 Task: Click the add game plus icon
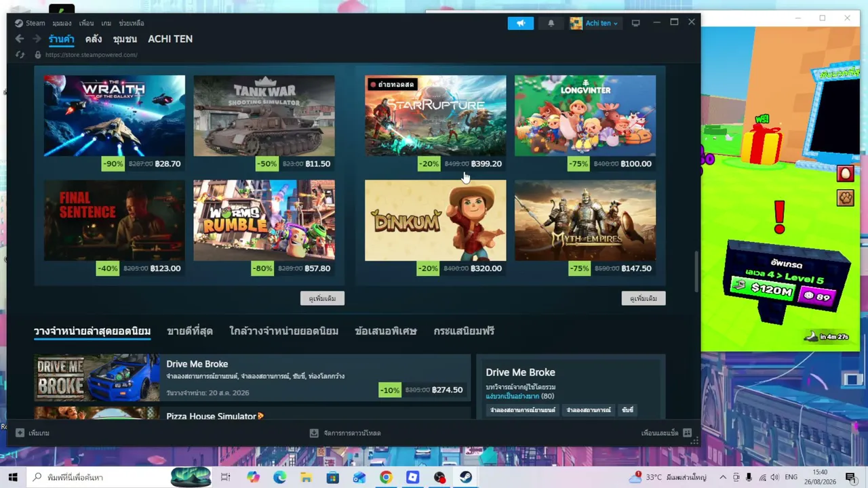[20, 432]
